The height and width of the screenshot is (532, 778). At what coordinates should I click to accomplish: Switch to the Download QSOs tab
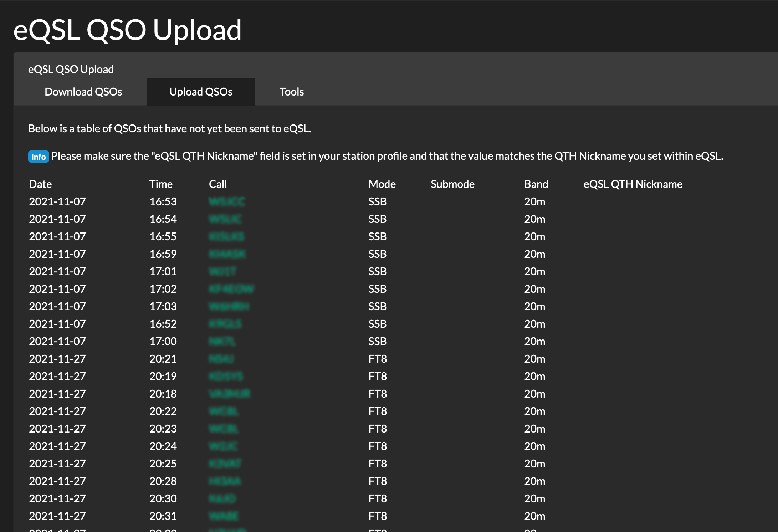point(83,92)
